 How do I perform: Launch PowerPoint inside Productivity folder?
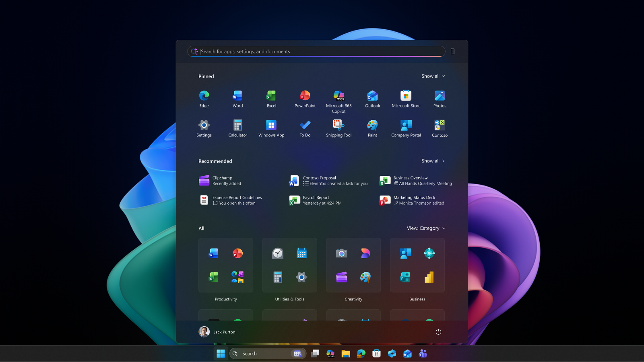(237, 253)
